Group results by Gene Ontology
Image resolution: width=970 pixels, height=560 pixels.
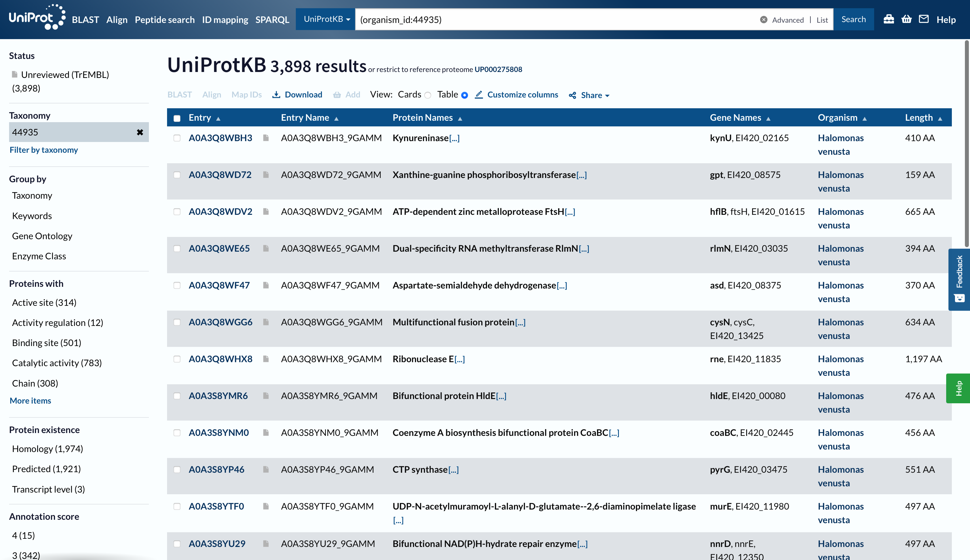click(x=42, y=236)
